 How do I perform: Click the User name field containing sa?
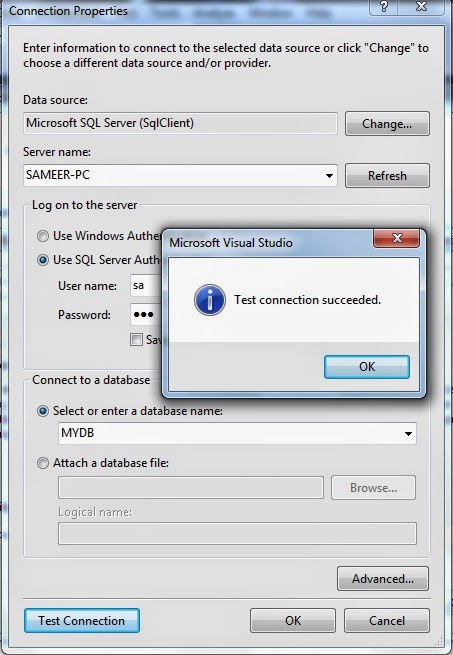click(146, 286)
